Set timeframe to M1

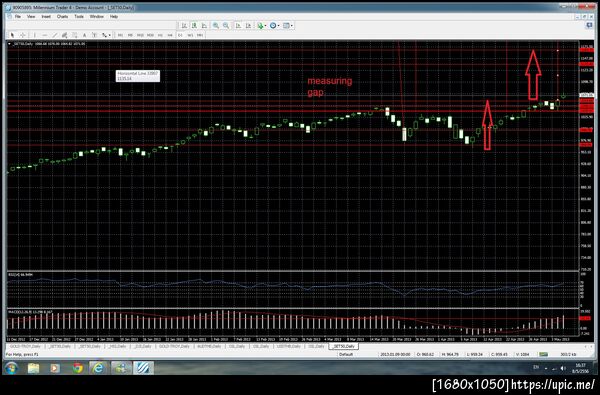coord(120,35)
